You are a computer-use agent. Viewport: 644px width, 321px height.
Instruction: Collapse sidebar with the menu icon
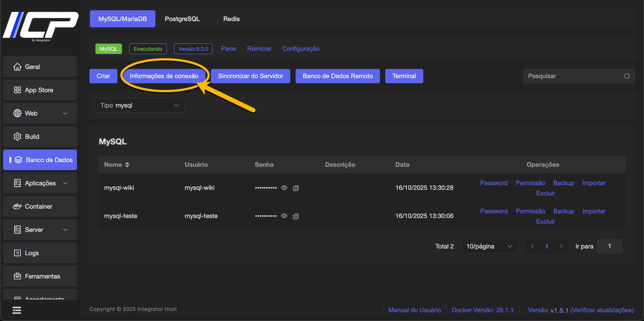pyautogui.click(x=17, y=310)
